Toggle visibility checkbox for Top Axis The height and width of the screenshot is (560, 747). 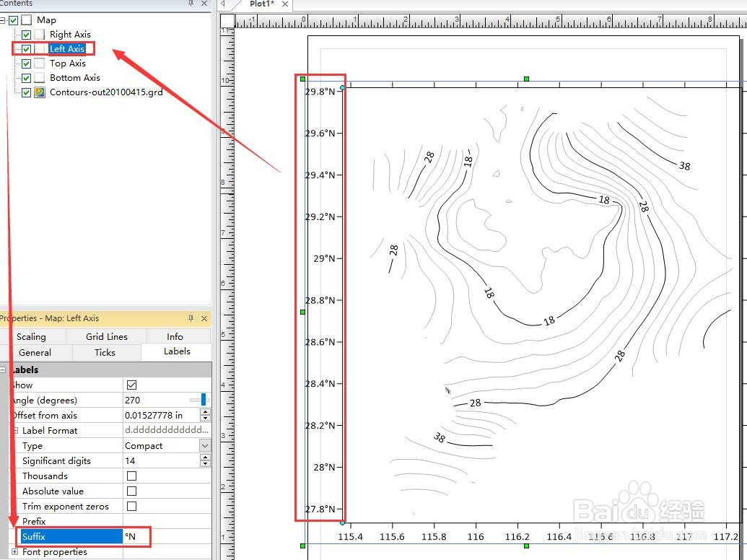coord(26,64)
